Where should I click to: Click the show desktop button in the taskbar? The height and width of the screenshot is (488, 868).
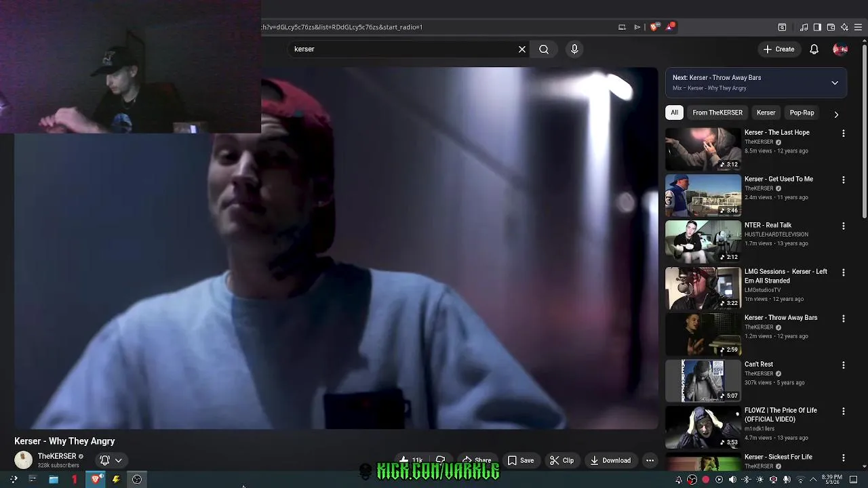click(853, 479)
